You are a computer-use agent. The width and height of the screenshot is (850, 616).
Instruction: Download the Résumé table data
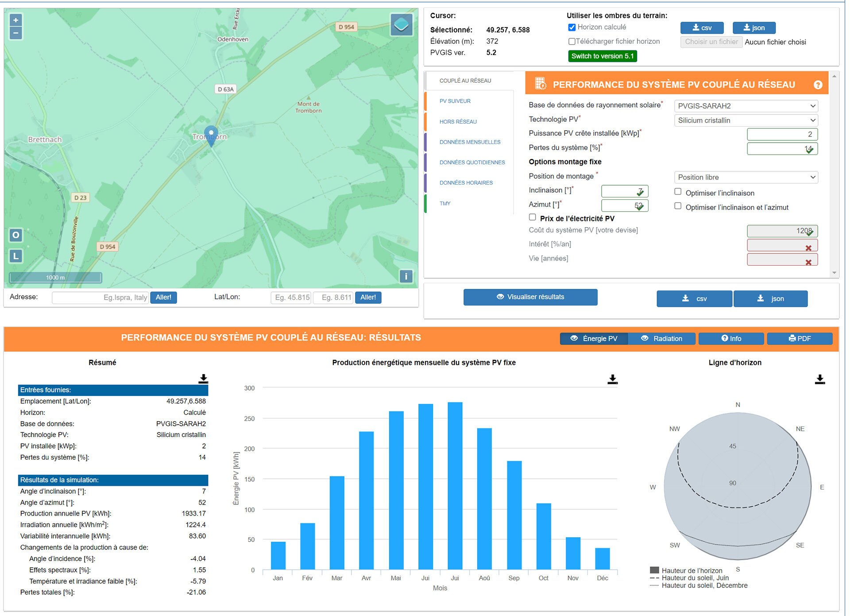pyautogui.click(x=203, y=378)
